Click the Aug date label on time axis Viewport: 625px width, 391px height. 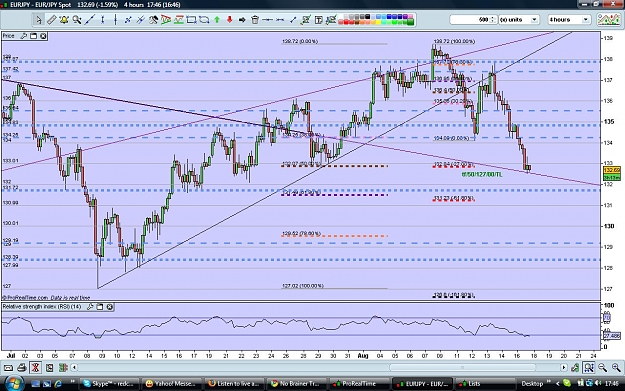tap(362, 356)
